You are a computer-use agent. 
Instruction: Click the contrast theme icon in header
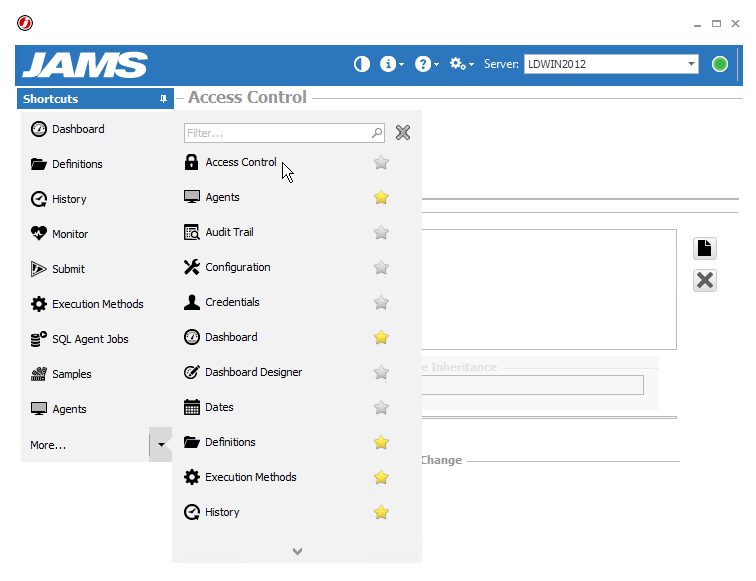(x=362, y=64)
